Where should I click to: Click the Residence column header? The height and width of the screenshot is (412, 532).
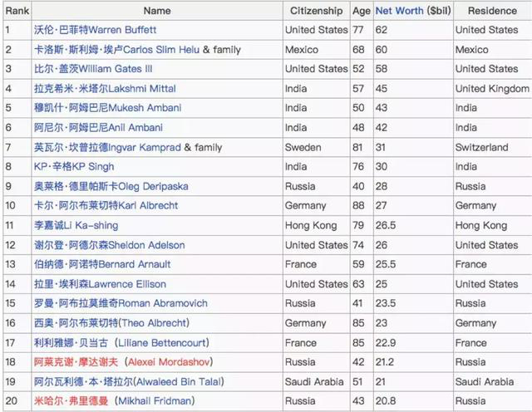point(492,11)
